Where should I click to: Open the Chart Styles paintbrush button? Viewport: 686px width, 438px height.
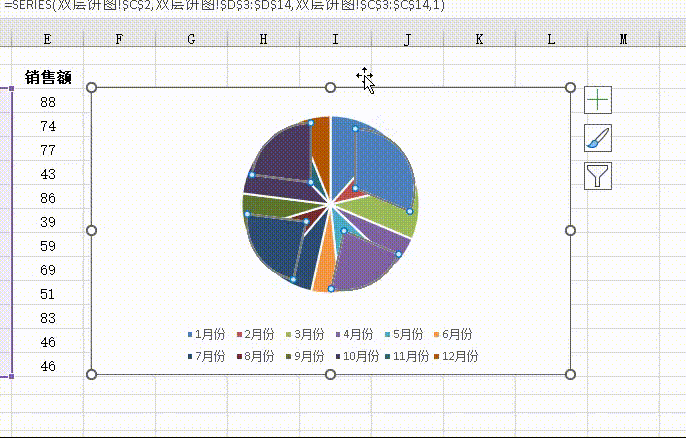598,138
